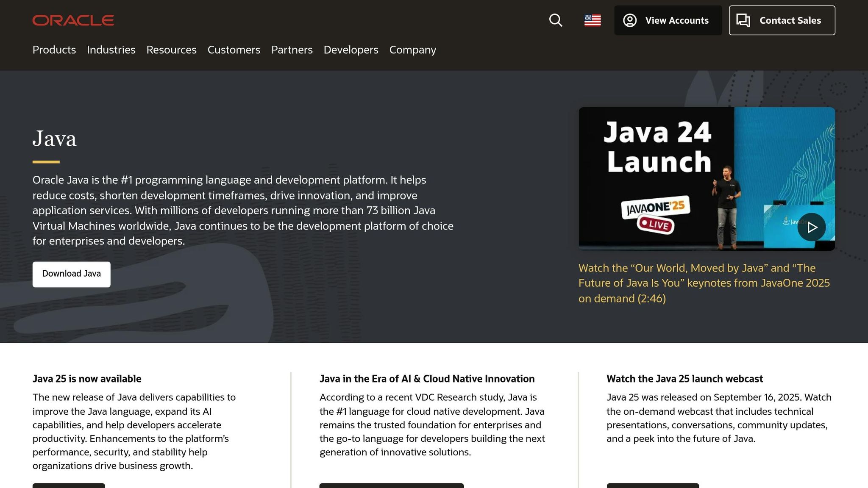Open the search magnifier icon
The width and height of the screenshot is (868, 488).
pos(556,20)
